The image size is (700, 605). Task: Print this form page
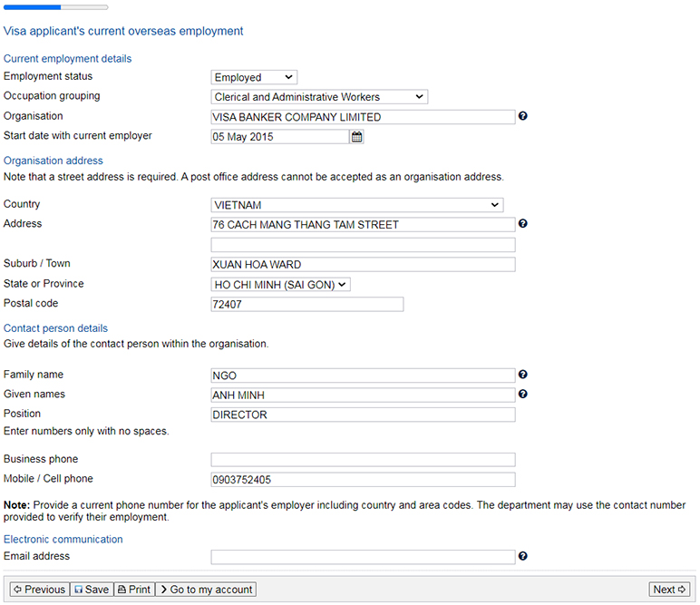coord(134,590)
